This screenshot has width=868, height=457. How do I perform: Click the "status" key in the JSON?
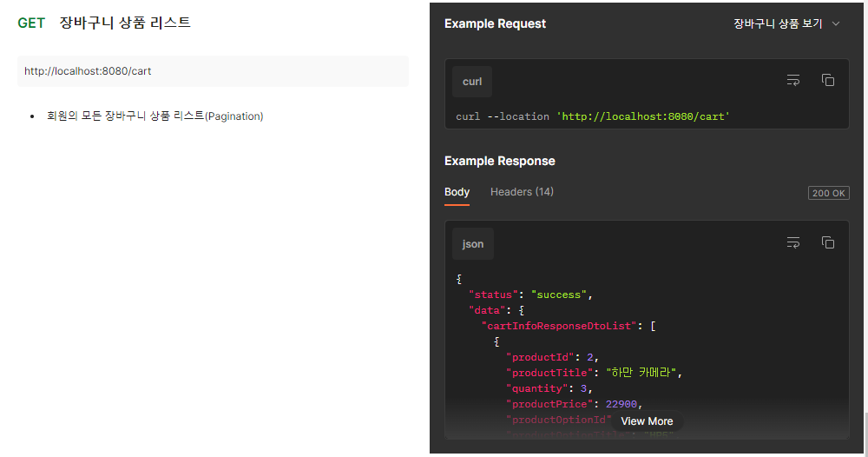coord(493,295)
